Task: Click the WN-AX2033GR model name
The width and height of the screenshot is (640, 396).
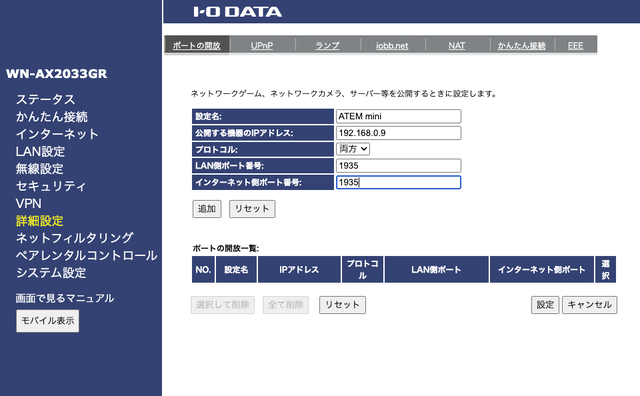Action: click(x=56, y=74)
